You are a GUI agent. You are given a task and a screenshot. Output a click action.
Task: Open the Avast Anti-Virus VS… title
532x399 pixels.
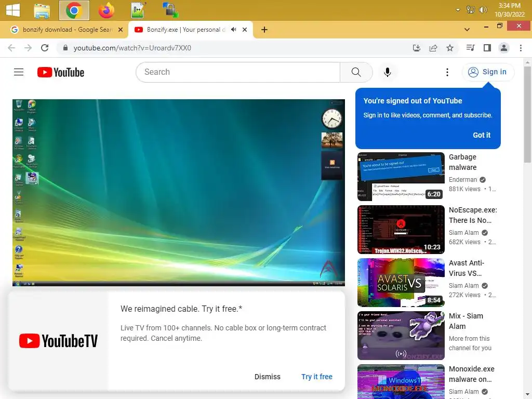click(x=467, y=268)
